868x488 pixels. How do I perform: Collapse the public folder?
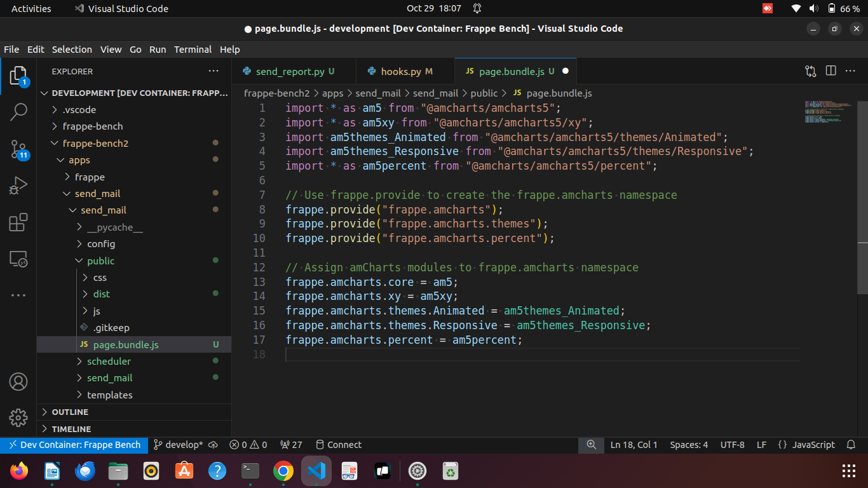point(134,261)
